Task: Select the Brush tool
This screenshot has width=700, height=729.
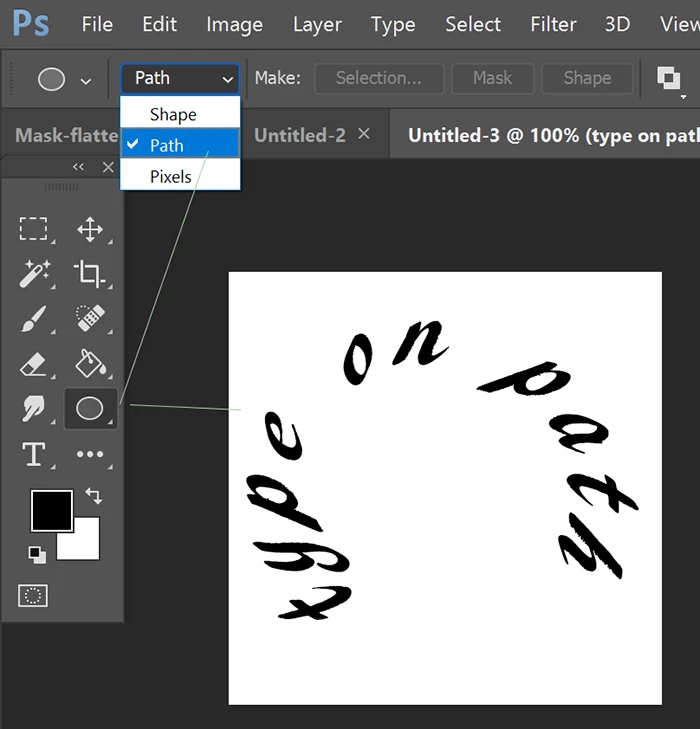Action: (x=34, y=318)
